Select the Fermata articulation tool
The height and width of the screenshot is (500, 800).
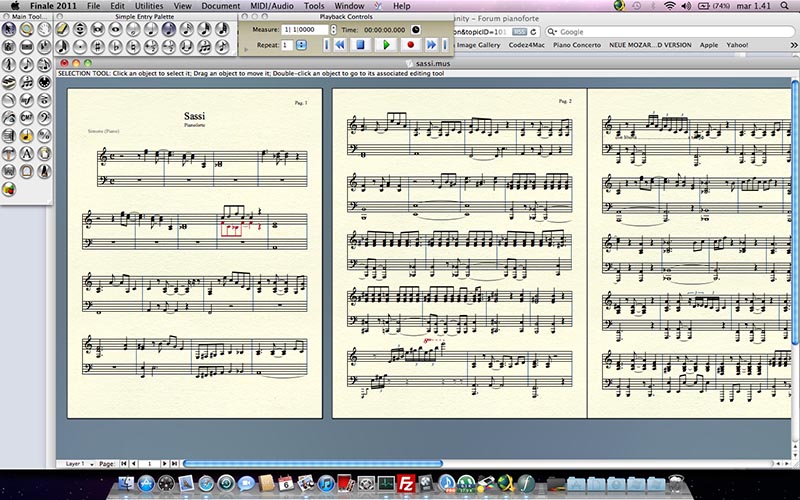coord(44,100)
